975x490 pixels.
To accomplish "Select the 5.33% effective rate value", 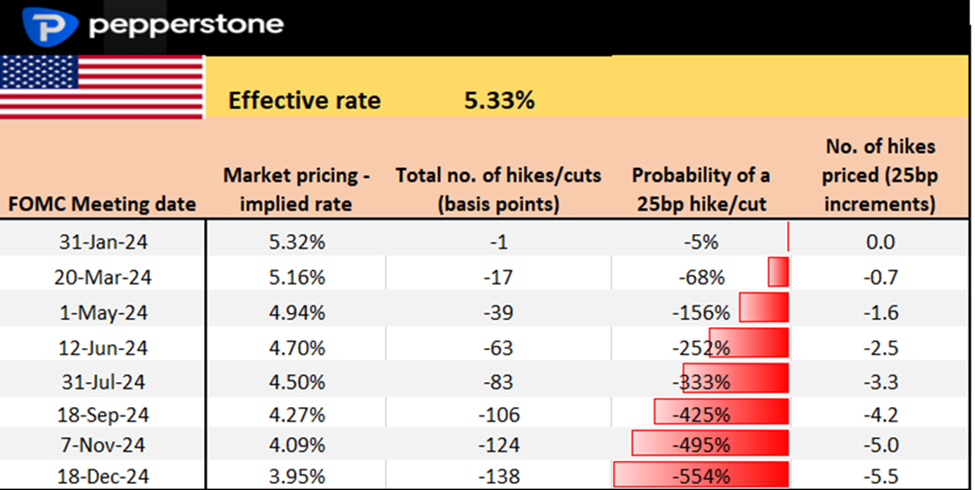I will tap(498, 100).
